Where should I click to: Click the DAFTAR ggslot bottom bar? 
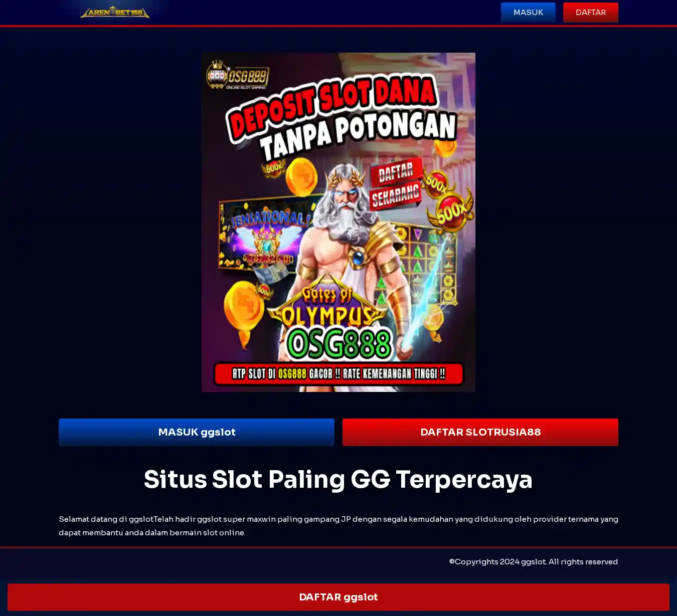pyautogui.click(x=339, y=597)
